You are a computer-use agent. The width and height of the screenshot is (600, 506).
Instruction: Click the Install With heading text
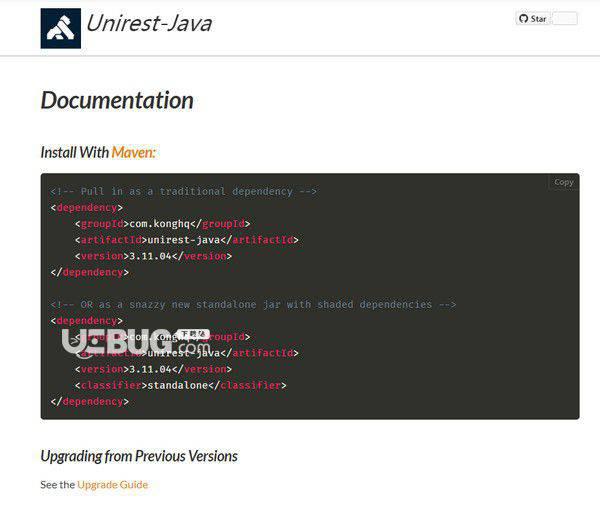click(75, 152)
